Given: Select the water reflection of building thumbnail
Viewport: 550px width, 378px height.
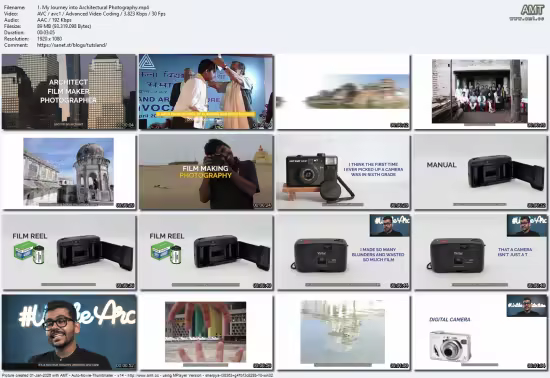Looking at the screenshot, I should [343, 332].
